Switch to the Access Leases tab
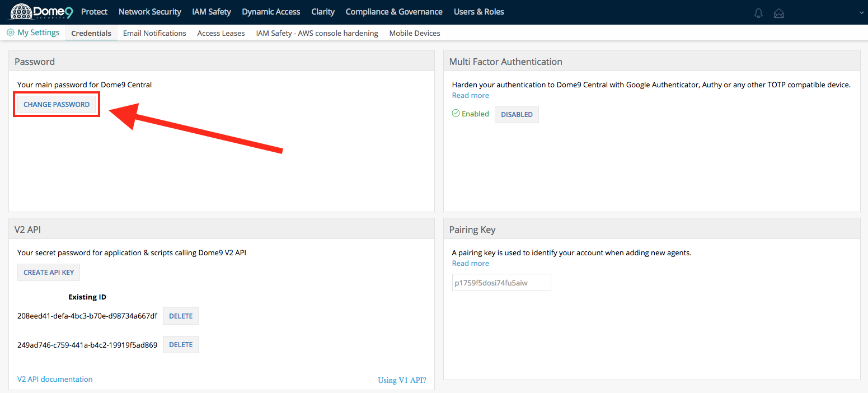Screen dimensions: 868x393 221,33
